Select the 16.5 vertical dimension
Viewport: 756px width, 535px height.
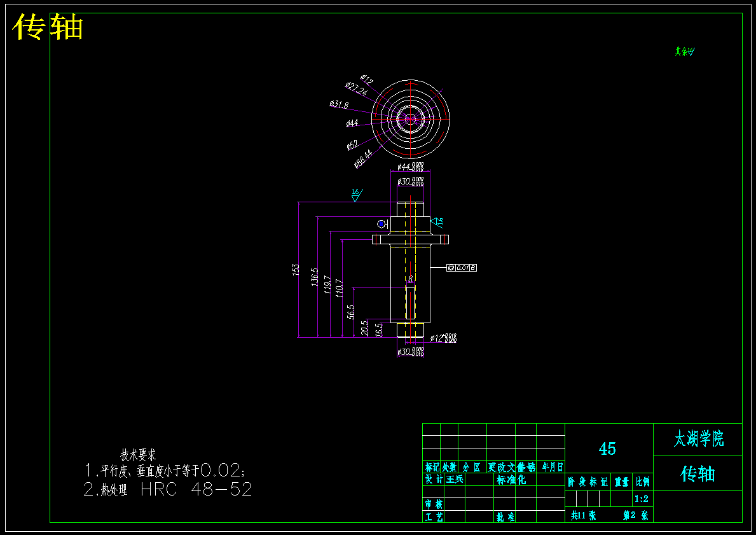379,330
